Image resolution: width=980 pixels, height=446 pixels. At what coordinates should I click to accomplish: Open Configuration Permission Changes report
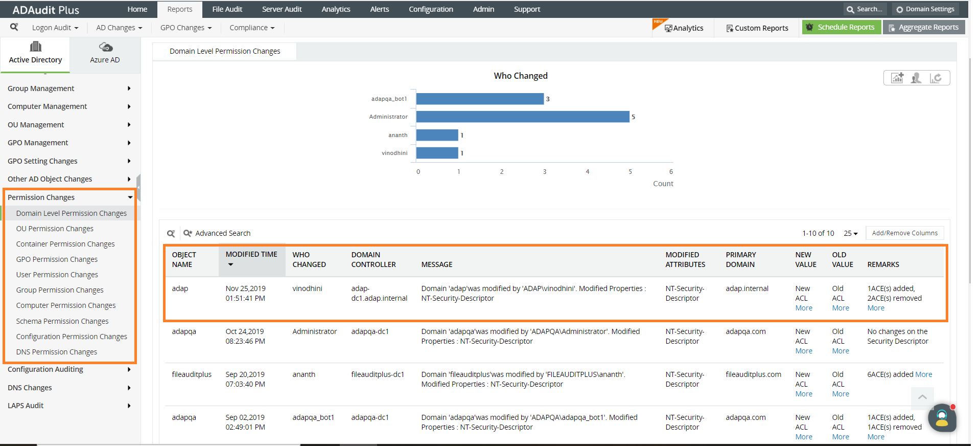72,337
